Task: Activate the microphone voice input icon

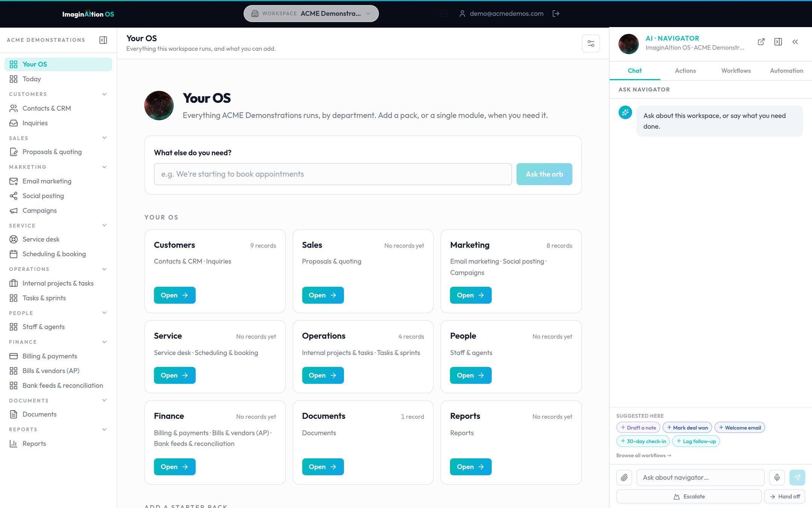Action: 777,478
